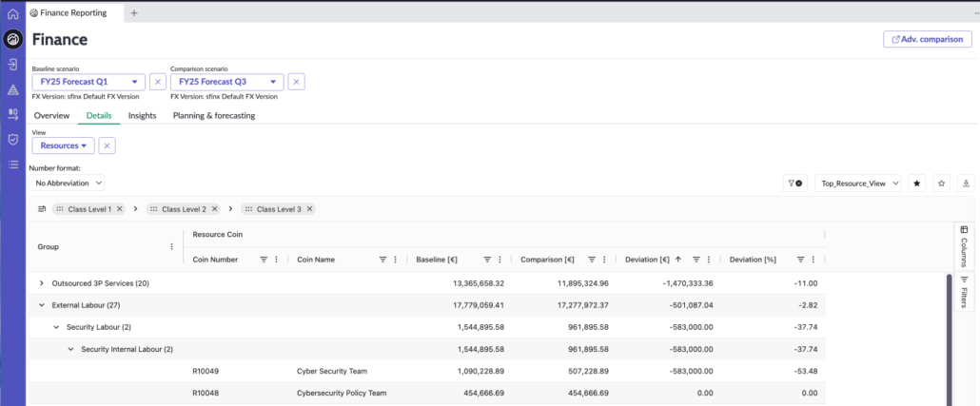Expand the Outsourced 3P Services group row
The image size is (980, 406).
pos(41,283)
